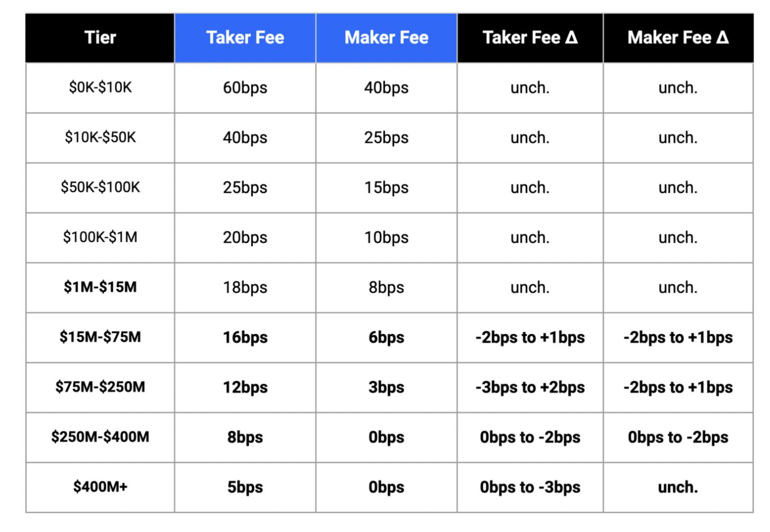Select the 60bps taker fee cell
770x532 pixels.
(245, 87)
